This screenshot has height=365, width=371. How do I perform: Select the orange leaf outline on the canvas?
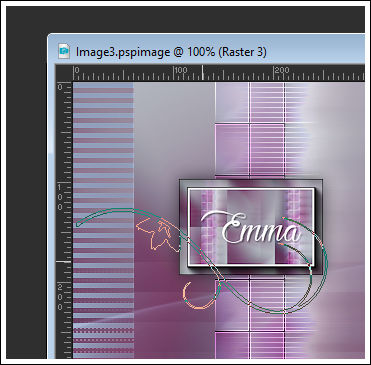[158, 233]
